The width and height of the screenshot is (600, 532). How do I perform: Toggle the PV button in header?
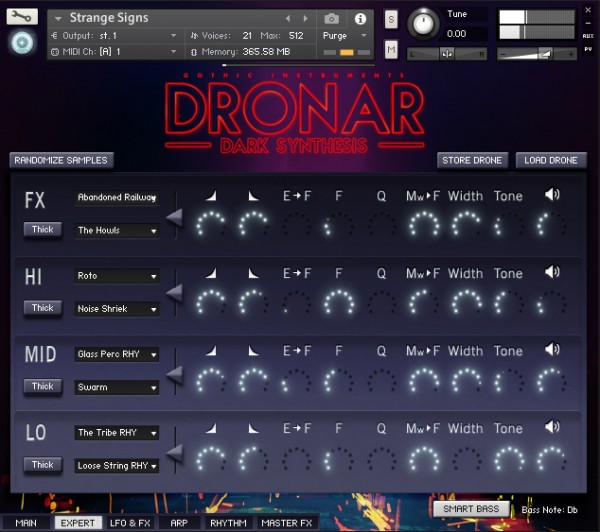pyautogui.click(x=588, y=49)
